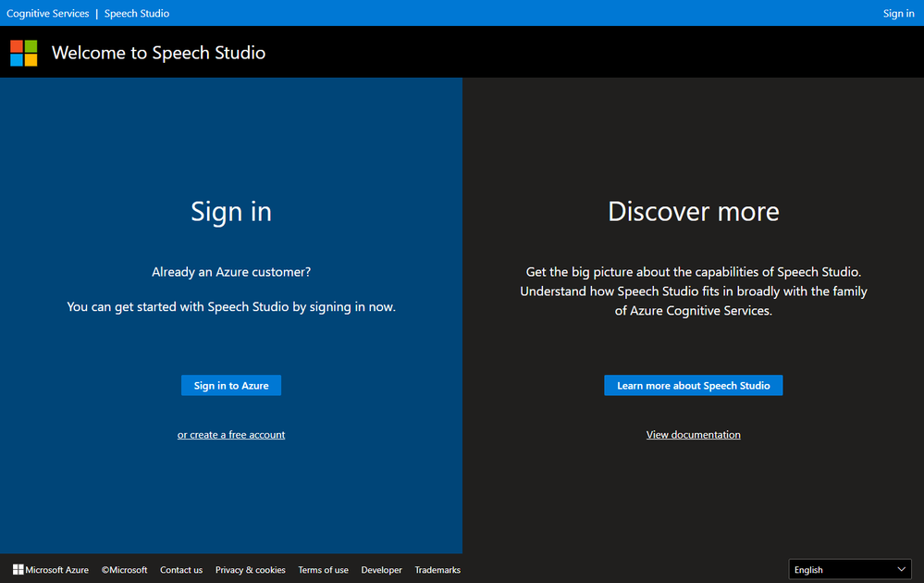
Task: Click the small Microsoft Azure logo in footer
Action: click(18, 569)
